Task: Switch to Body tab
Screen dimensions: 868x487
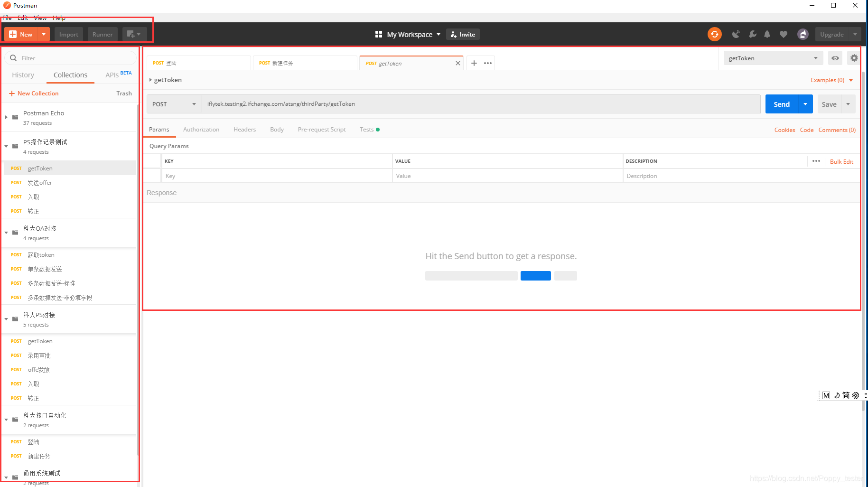Action: click(x=277, y=130)
